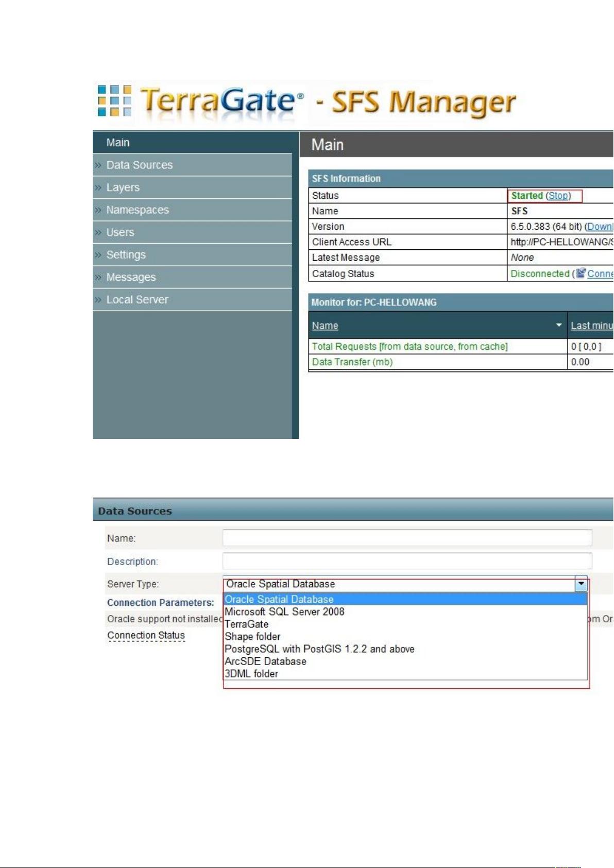Screen dimensions: 614x868
Task: Click the Server Type combo box
Action: coord(405,584)
